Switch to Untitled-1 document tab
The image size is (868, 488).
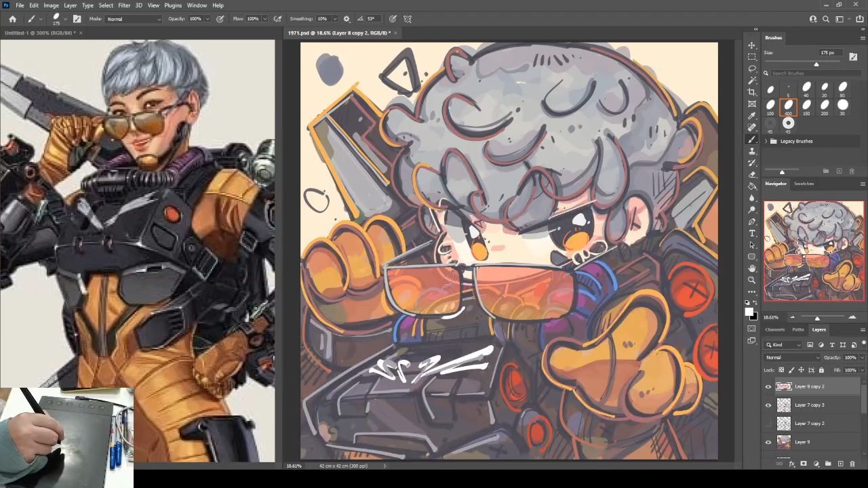[x=39, y=33]
